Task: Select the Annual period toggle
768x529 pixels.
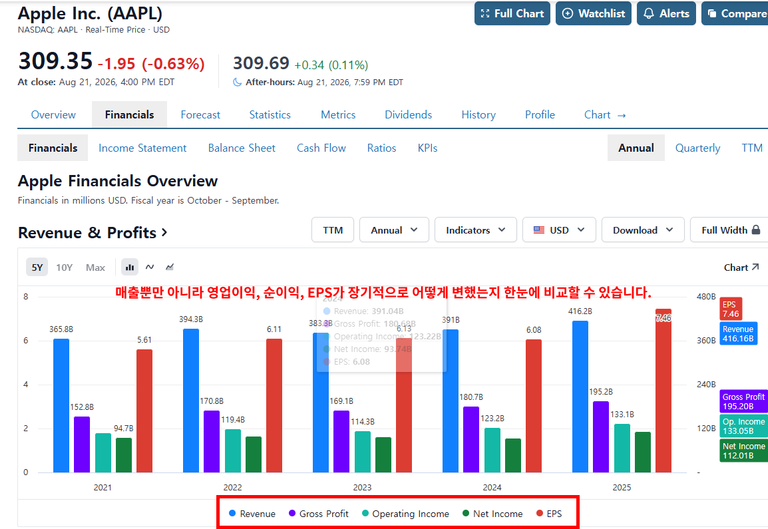Action: click(x=636, y=148)
